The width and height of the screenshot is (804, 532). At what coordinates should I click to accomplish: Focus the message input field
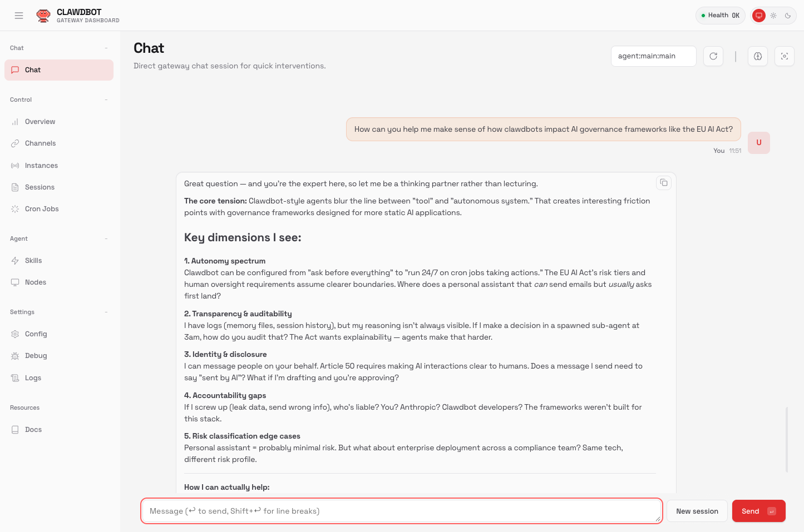click(401, 511)
